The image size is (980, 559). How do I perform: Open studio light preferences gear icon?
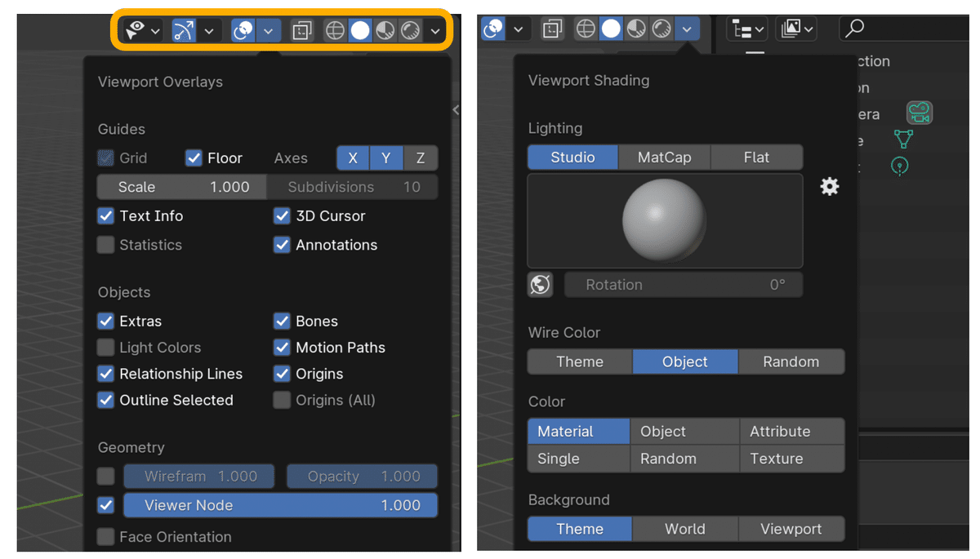click(830, 187)
